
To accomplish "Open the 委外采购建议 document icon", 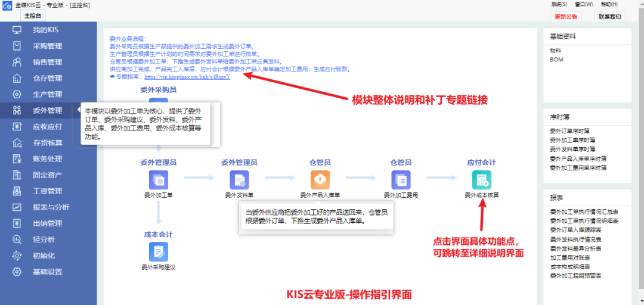I will coord(159,251).
